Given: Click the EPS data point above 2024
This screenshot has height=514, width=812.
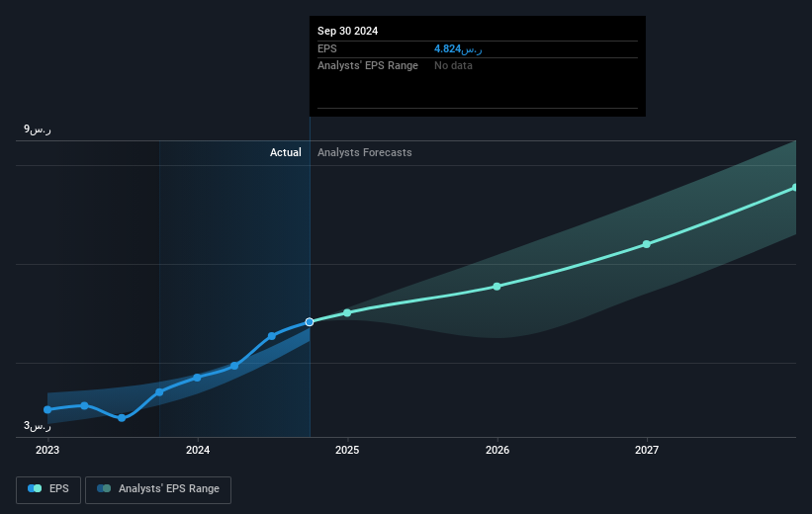Looking at the screenshot, I should coord(197,378).
